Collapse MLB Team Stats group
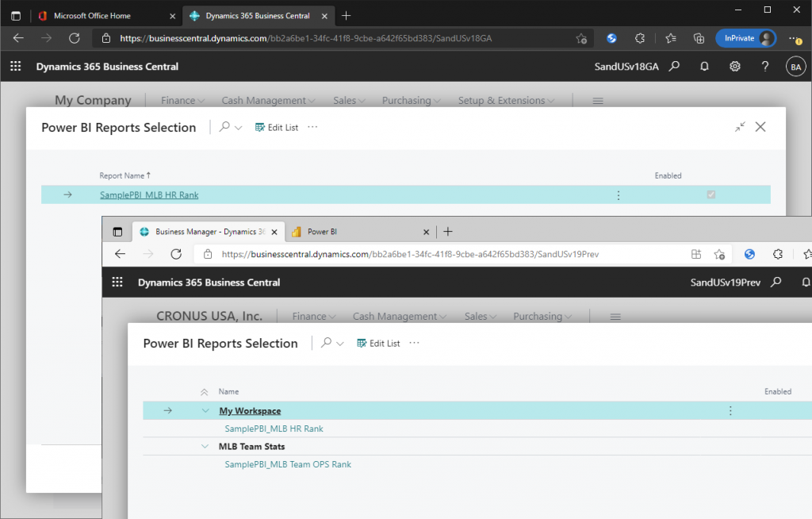Viewport: 812px width, 519px height. pyautogui.click(x=205, y=447)
